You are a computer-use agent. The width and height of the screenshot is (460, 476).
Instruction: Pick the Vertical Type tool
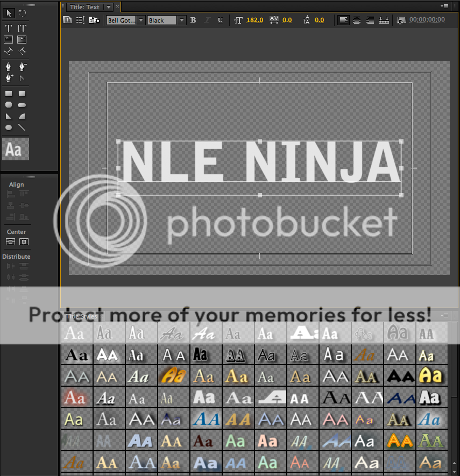22,28
